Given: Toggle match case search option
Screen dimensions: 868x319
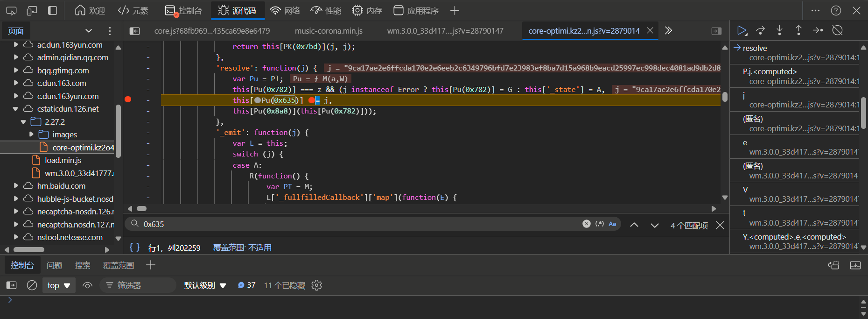Looking at the screenshot, I should pyautogui.click(x=612, y=224).
